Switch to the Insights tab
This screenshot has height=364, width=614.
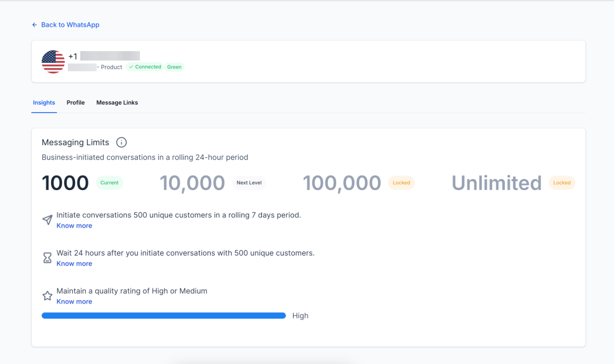(44, 103)
